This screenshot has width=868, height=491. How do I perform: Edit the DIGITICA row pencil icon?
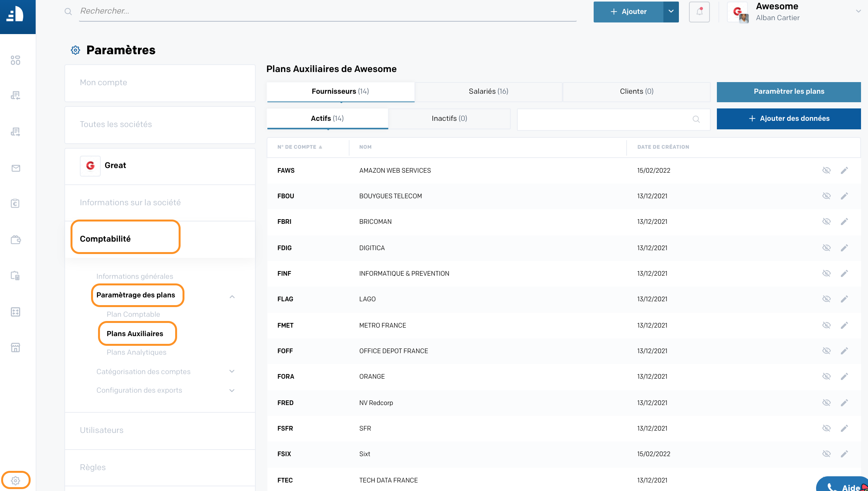pos(844,248)
